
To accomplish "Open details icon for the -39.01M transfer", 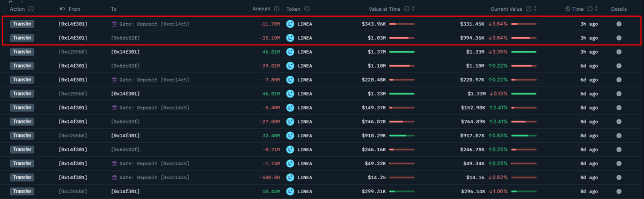I will tap(619, 66).
